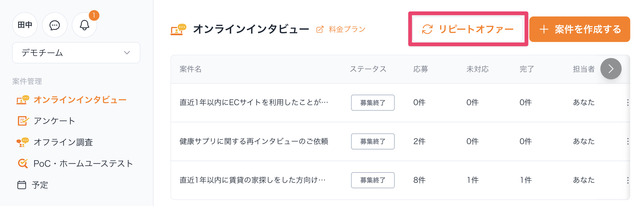
Task: Open the 料金プラン link
Action: (347, 29)
